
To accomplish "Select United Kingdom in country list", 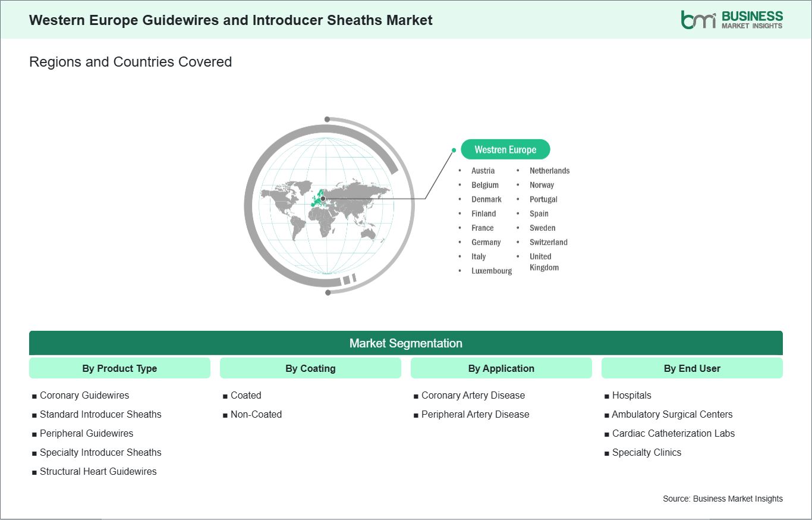I will 544,262.
